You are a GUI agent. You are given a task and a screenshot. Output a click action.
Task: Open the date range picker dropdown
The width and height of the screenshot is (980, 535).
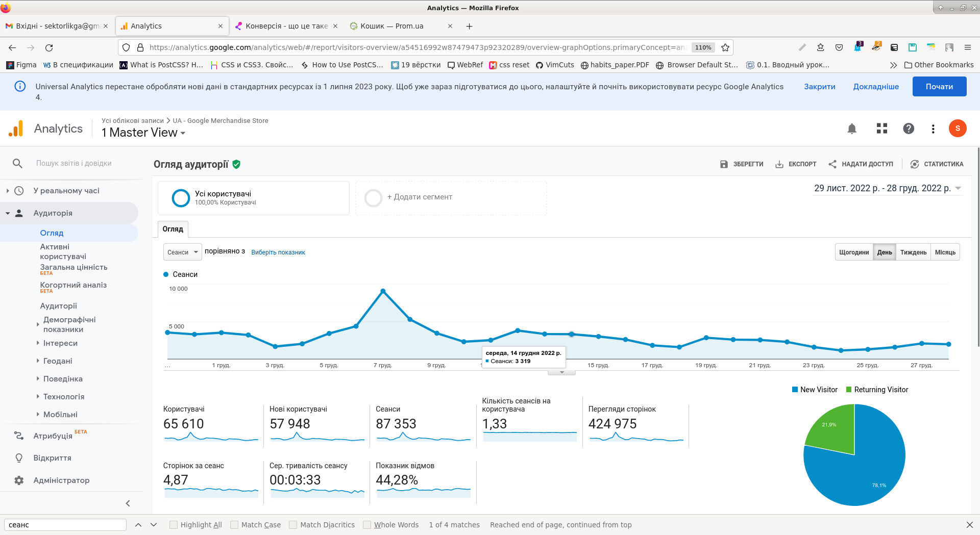888,188
